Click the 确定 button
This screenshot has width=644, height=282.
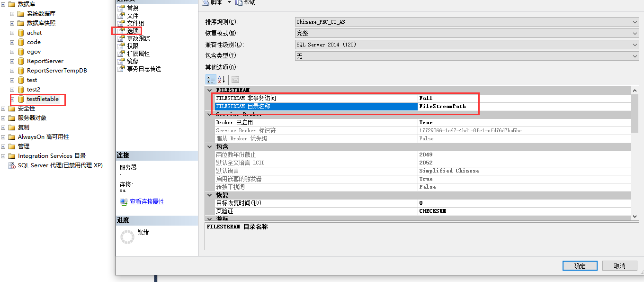[580, 265]
